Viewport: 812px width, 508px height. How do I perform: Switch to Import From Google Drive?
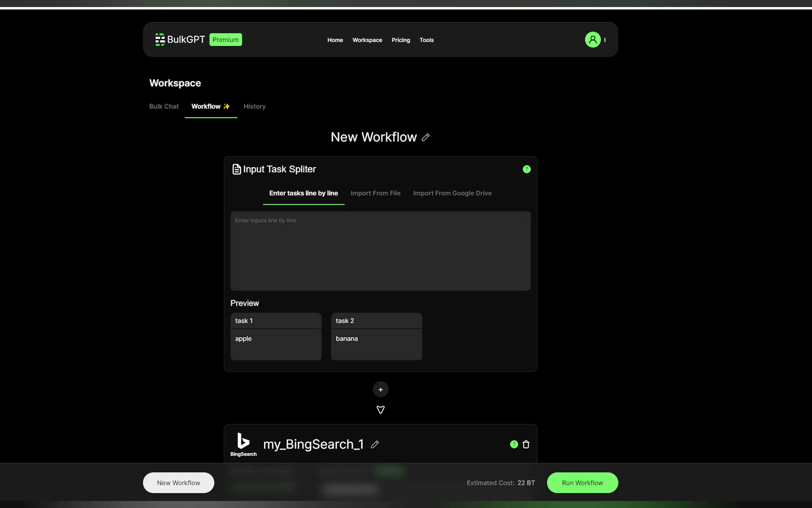[452, 193]
